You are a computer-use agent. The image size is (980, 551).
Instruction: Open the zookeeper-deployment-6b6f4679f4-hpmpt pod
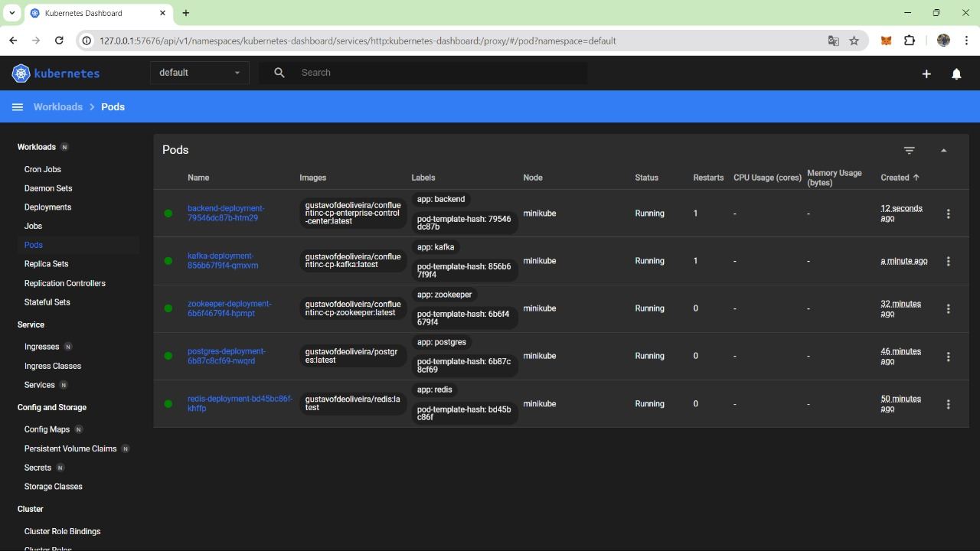(x=230, y=308)
